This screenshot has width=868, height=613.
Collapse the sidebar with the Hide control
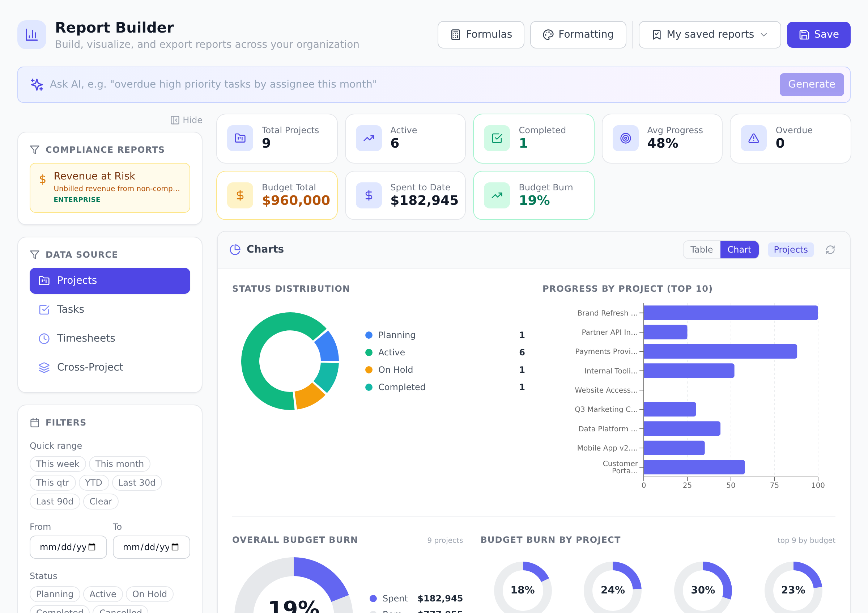point(186,120)
